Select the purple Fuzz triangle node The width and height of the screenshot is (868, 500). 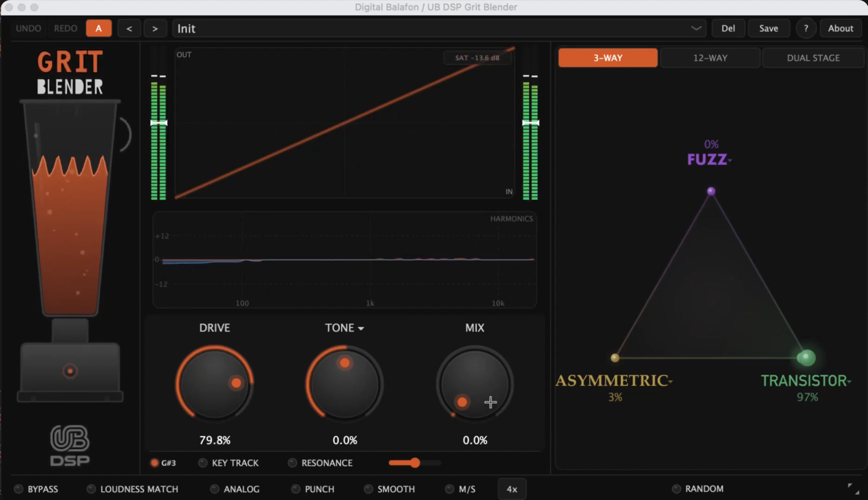(x=711, y=191)
